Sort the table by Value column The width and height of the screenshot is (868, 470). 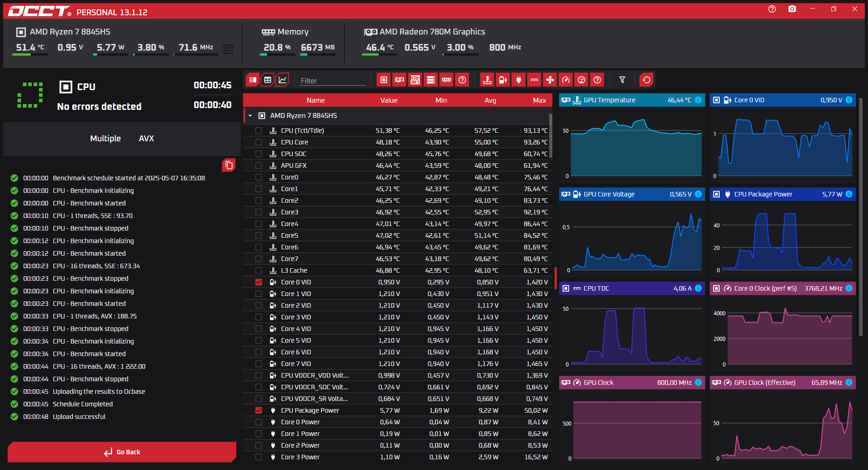[x=389, y=100]
